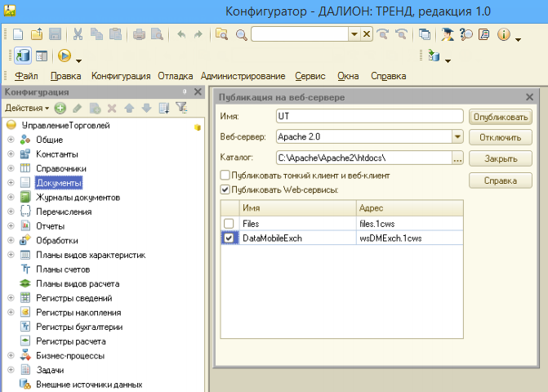Expand the Общие tree node
The image size is (548, 392).
coord(11,140)
